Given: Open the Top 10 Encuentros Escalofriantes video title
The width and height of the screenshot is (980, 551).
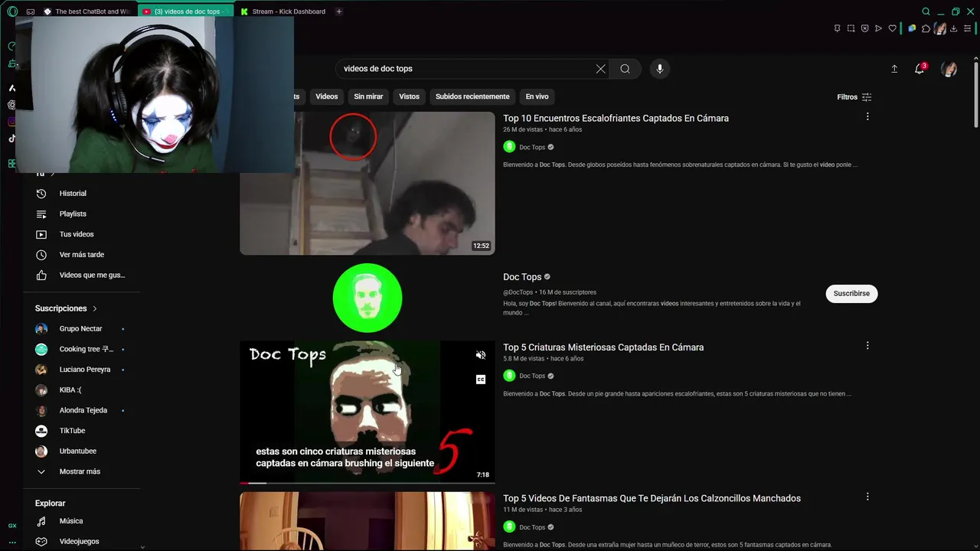Looking at the screenshot, I should (616, 119).
